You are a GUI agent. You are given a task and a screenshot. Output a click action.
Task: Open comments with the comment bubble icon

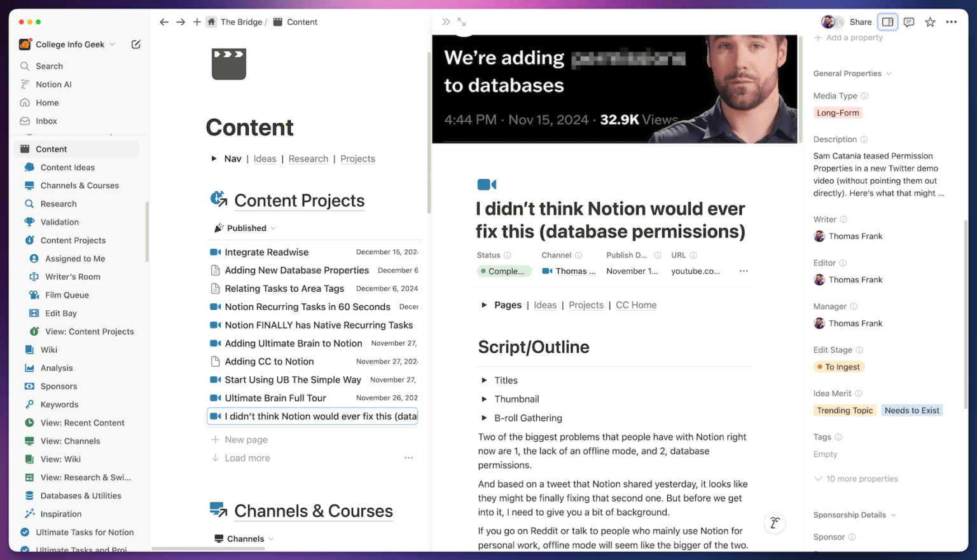click(x=908, y=22)
